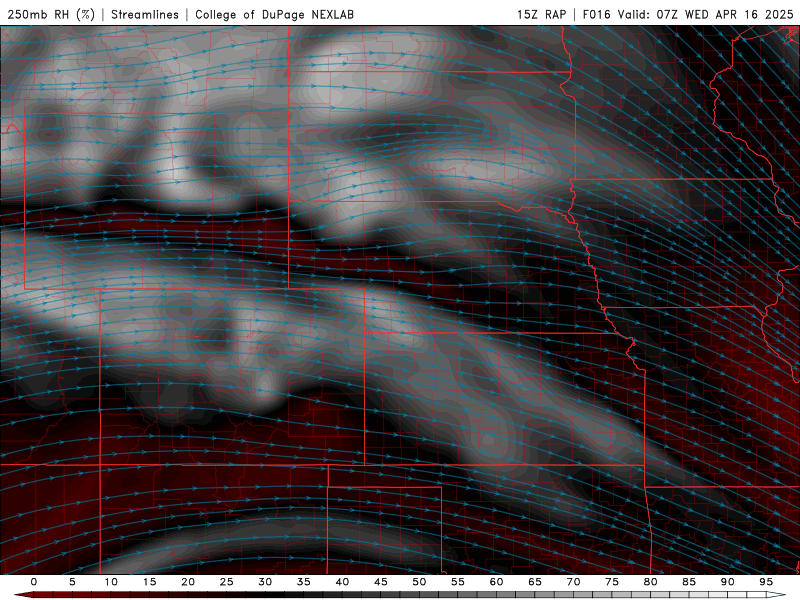Click the 35 label on the color scale
The width and height of the screenshot is (800, 600).
click(304, 582)
